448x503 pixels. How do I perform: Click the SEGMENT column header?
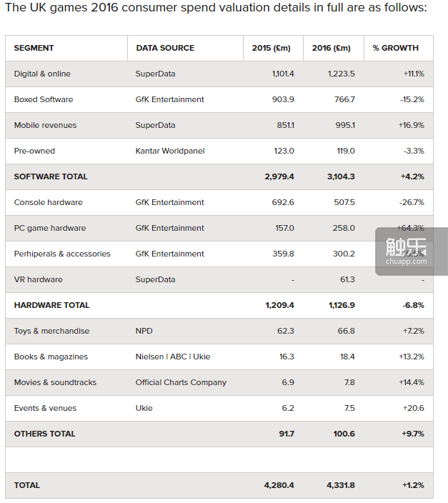(34, 48)
